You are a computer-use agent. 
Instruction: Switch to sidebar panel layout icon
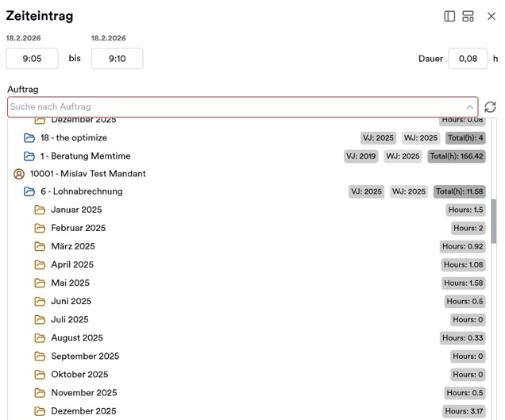click(449, 17)
